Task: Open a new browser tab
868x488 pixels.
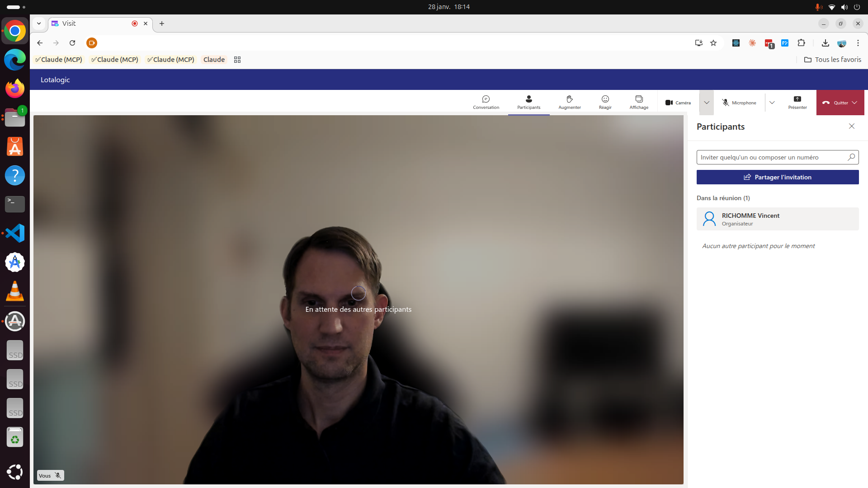Action: [162, 23]
